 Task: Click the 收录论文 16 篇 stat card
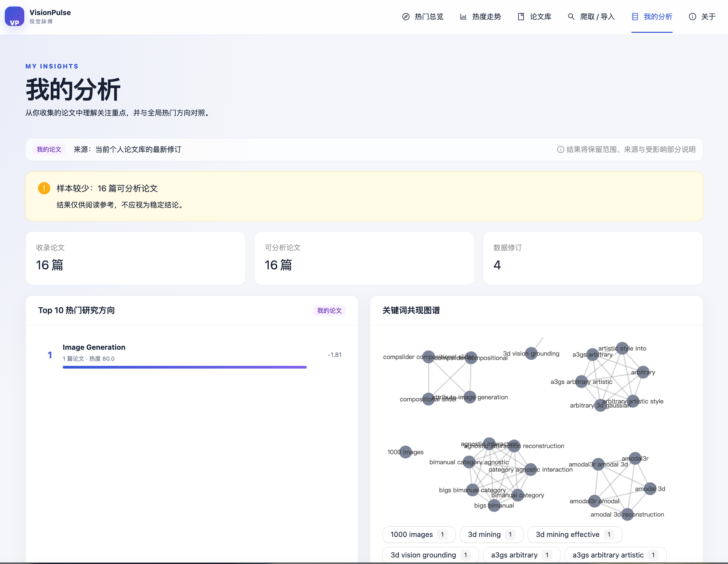[x=136, y=258]
